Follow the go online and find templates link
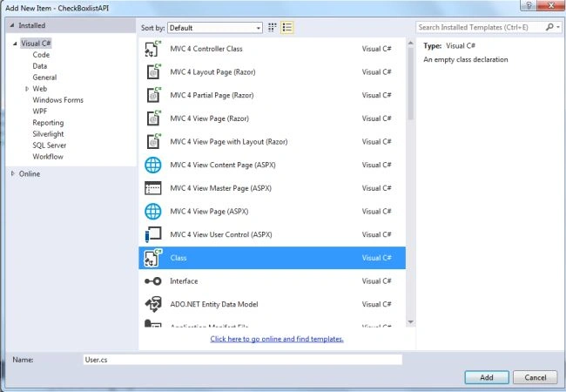Screen dimensions: 566x392 (277, 339)
